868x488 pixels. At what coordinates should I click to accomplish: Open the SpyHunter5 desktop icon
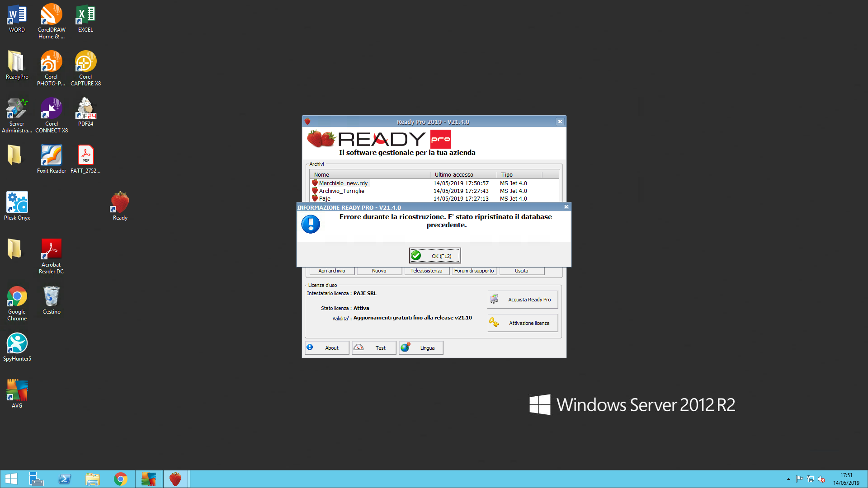17,347
